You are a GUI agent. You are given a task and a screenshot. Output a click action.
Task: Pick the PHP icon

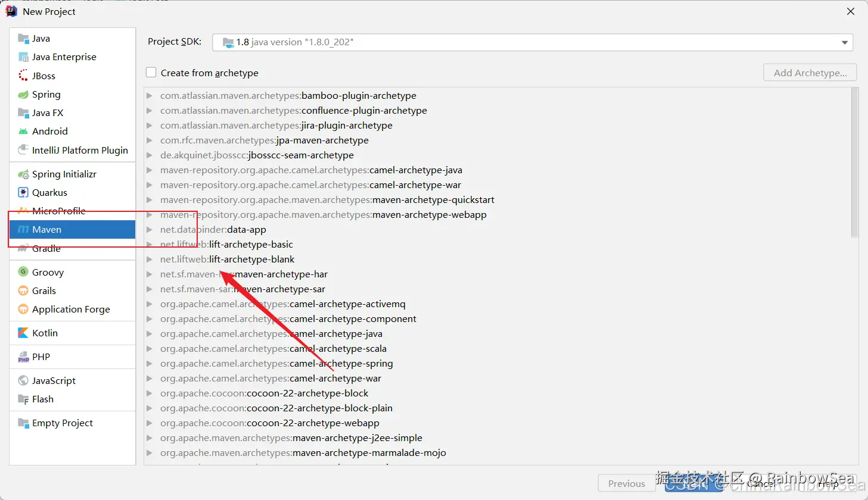[x=23, y=357]
